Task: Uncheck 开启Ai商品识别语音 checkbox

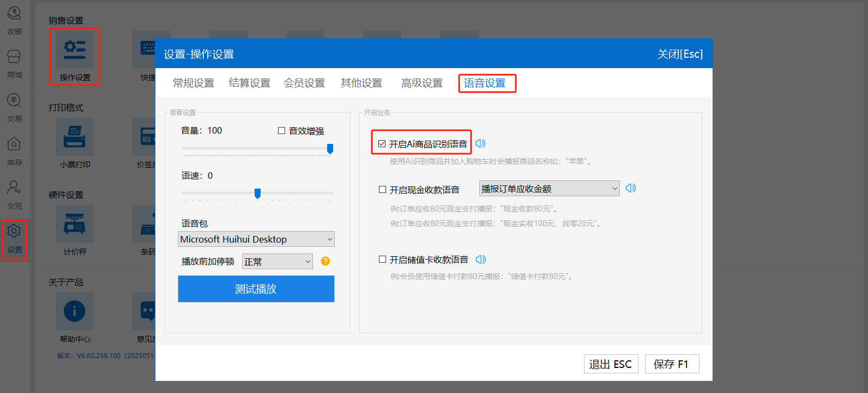Action: [x=382, y=144]
